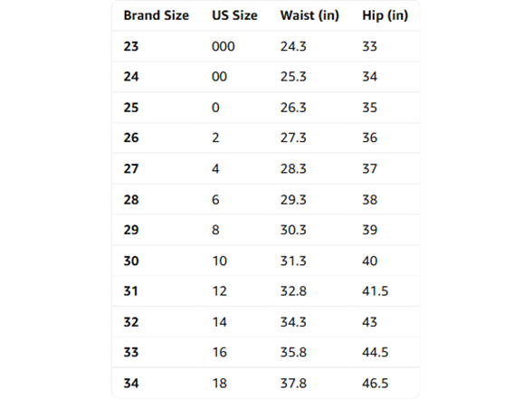Click waist measurement 29.3
The height and width of the screenshot is (399, 532).
[293, 199]
